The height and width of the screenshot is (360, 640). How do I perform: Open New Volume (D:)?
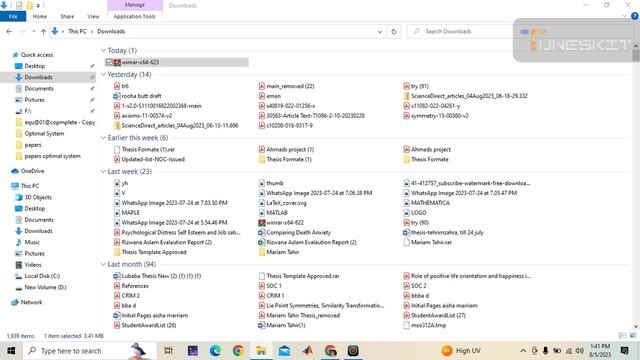pos(45,287)
